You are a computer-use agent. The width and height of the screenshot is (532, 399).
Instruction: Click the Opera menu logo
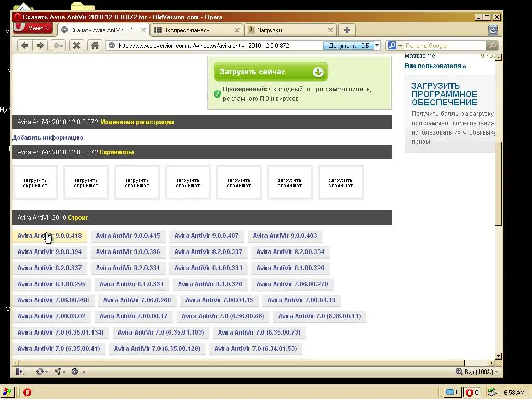coord(20,27)
